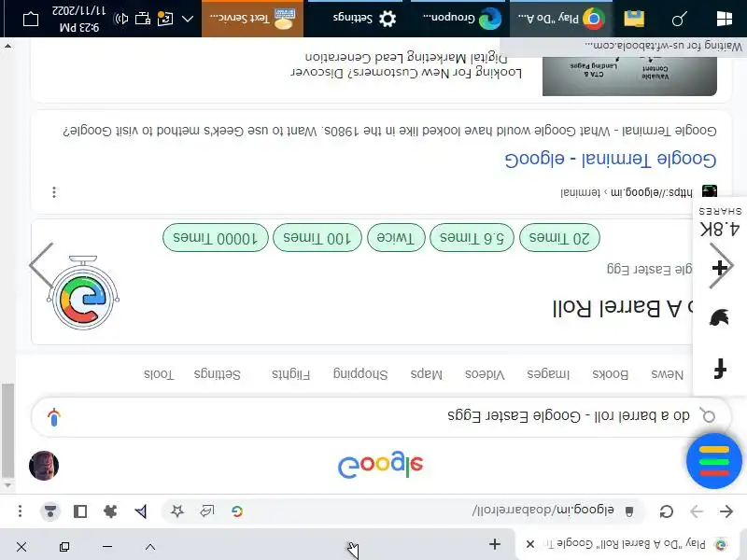Screen dimensions: 747x560
Task: Click the 5.6 Times chip
Action: 472,237
